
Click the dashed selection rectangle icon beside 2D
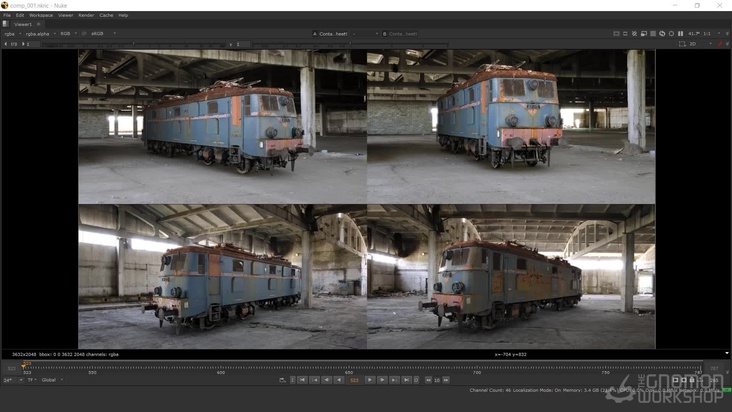[x=682, y=44]
